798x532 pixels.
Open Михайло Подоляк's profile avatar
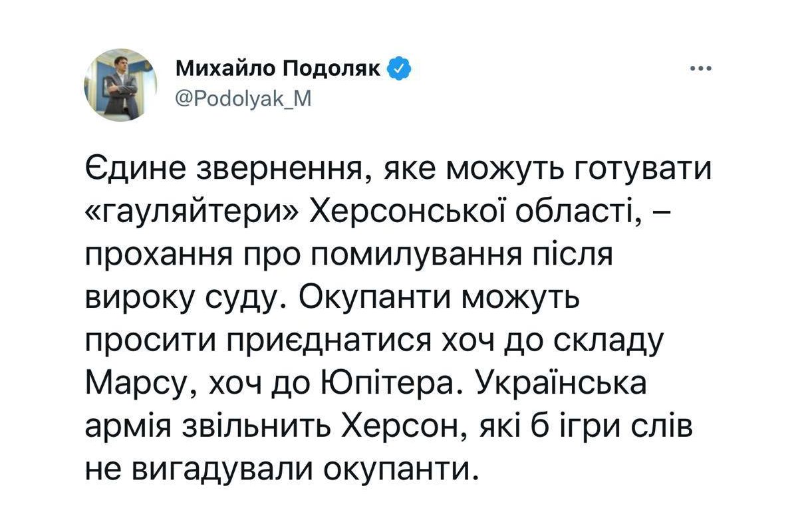pyautogui.click(x=120, y=86)
